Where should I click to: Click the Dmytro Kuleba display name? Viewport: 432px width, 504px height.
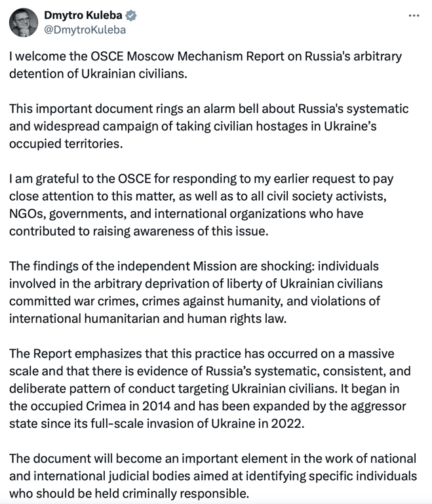pos(83,15)
